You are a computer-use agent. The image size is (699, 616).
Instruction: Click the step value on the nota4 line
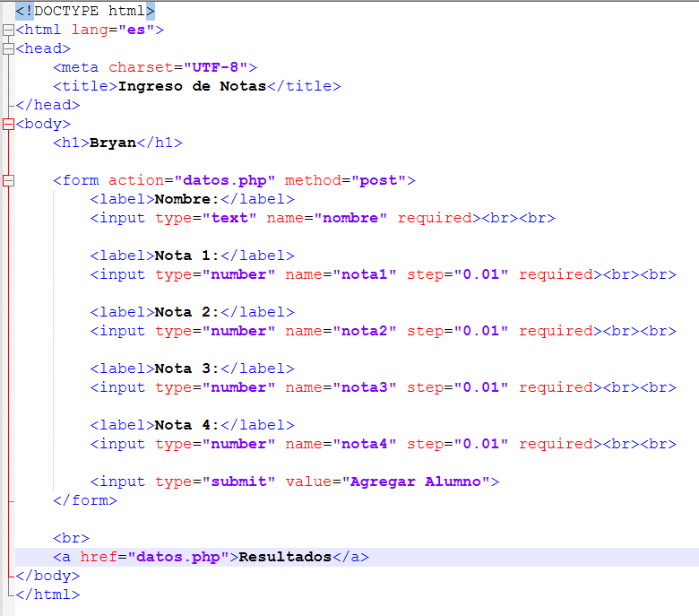pyautogui.click(x=481, y=444)
